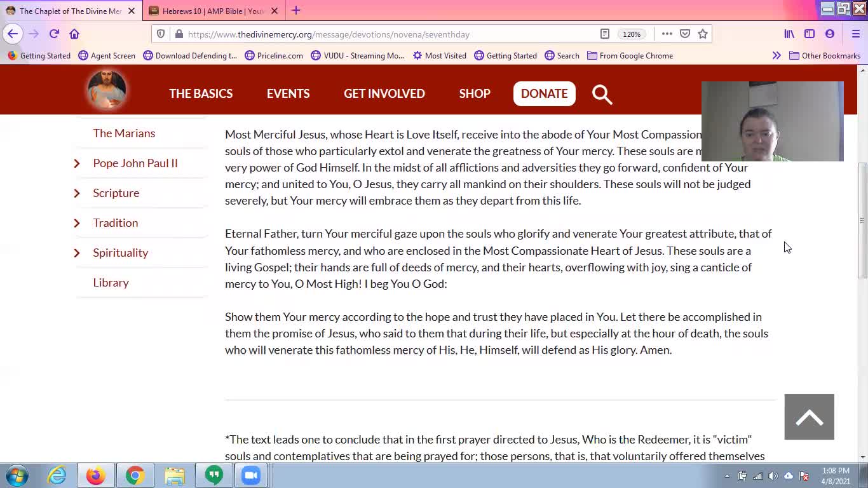Open the Library icon in toolbar
The width and height of the screenshot is (868, 488).
(789, 34)
